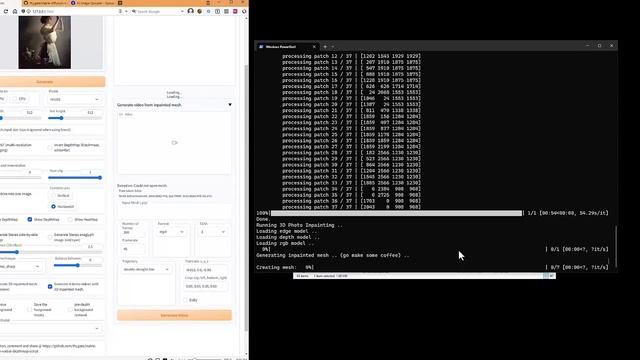Open the SSAA dropdown

click(213, 232)
